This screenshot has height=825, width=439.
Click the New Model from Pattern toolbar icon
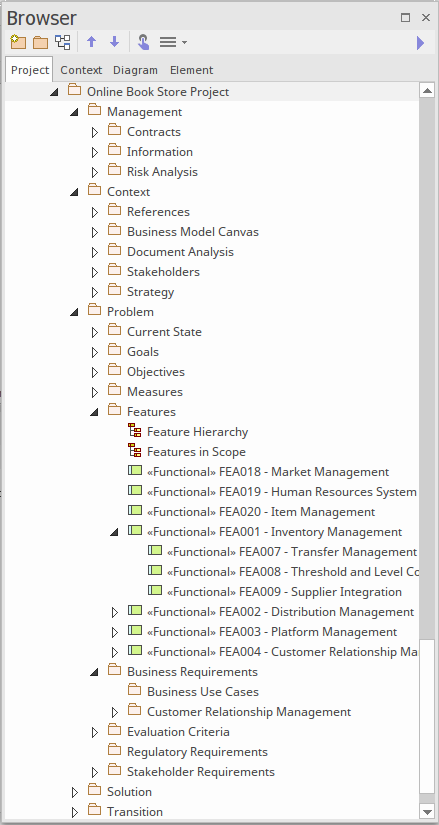(18, 42)
